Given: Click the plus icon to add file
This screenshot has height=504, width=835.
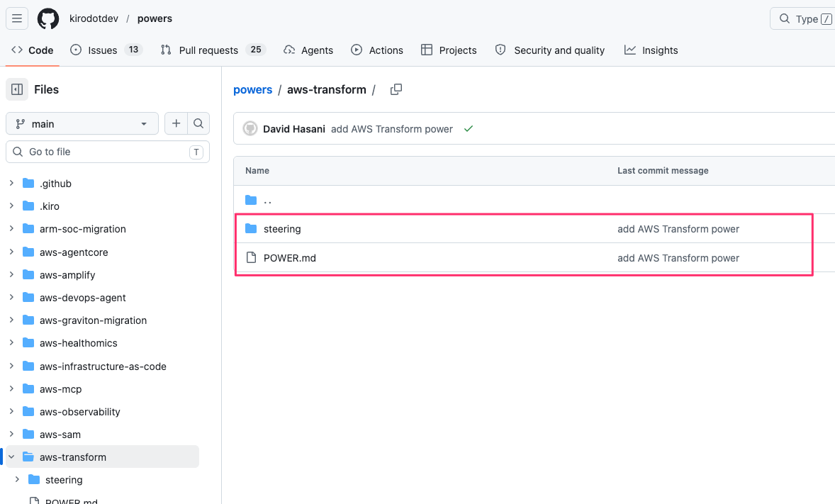Looking at the screenshot, I should pyautogui.click(x=176, y=123).
